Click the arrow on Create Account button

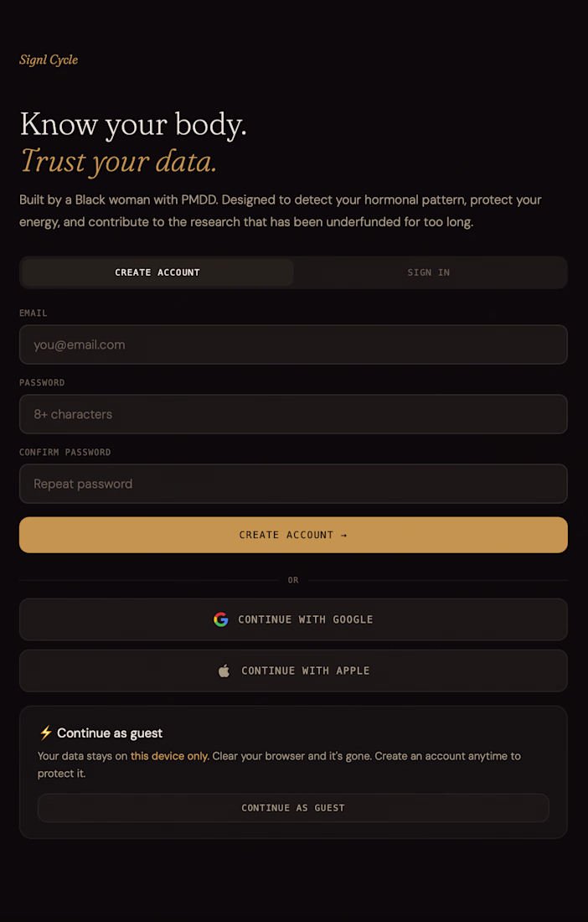coord(344,535)
